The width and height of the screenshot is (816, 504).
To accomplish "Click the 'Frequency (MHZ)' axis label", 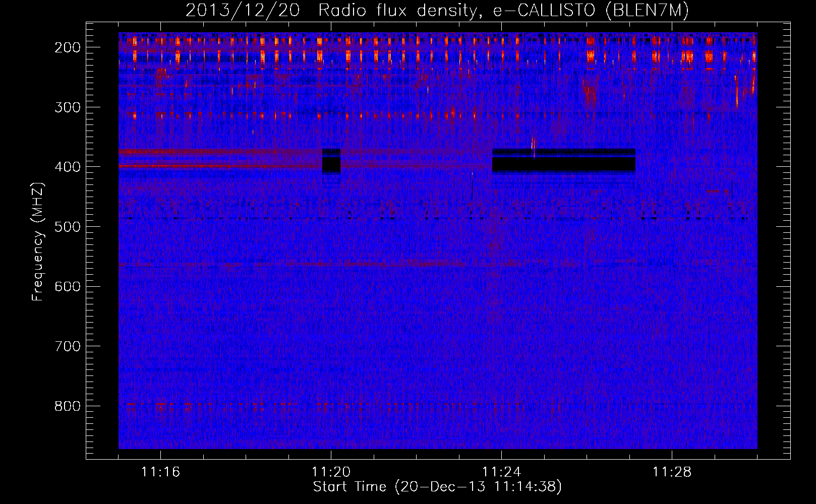I will [37, 242].
